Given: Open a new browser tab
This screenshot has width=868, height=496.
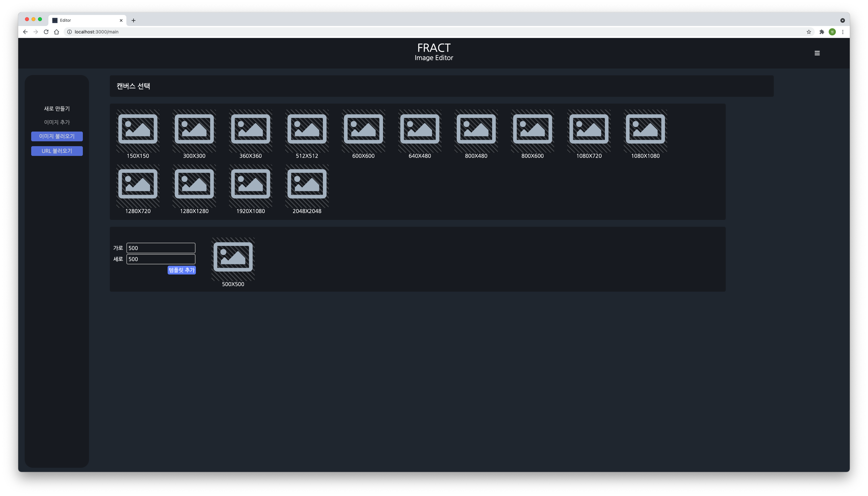Looking at the screenshot, I should pos(134,20).
